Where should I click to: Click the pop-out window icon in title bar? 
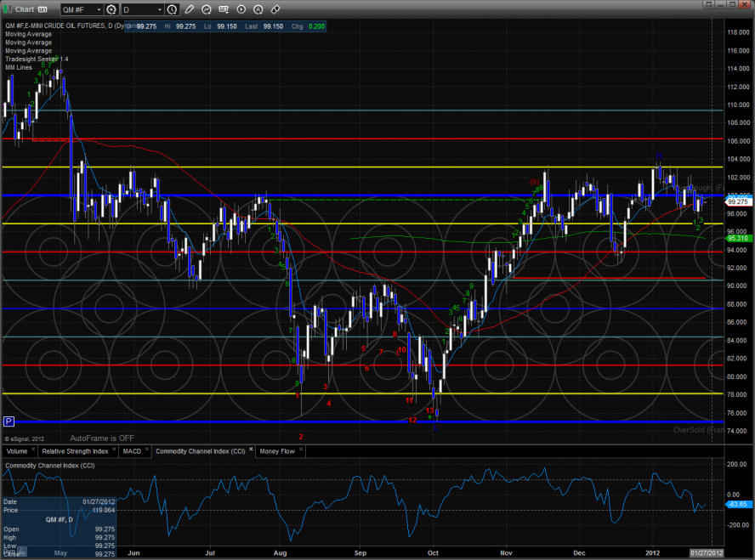[x=708, y=4]
